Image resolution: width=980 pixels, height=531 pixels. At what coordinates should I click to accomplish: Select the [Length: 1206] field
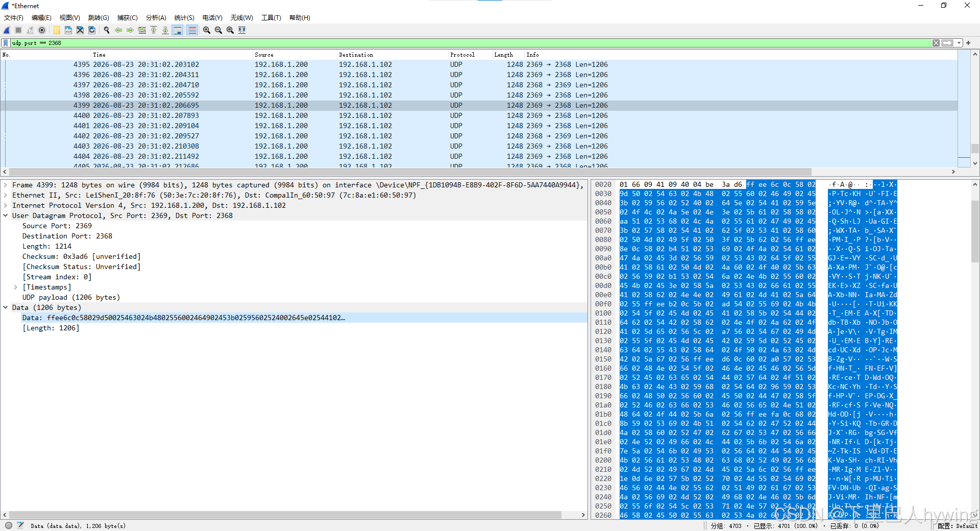click(x=51, y=328)
